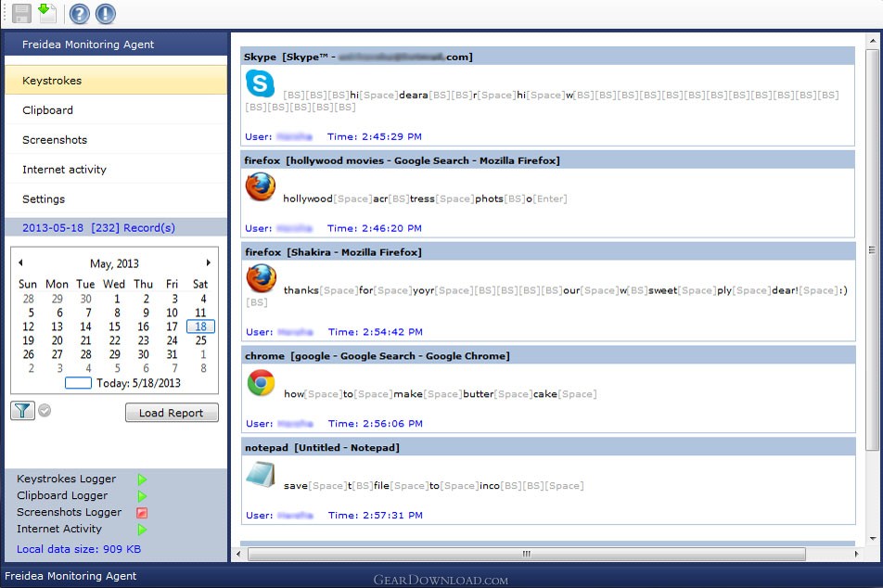Select the Keystrokes section
The height and width of the screenshot is (588, 883).
[116, 81]
